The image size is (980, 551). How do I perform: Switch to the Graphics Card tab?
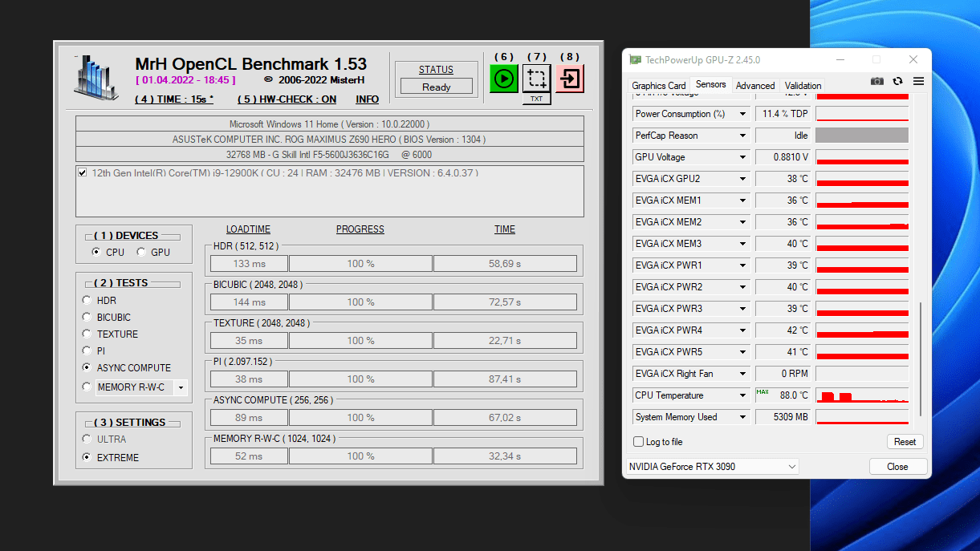coord(658,86)
